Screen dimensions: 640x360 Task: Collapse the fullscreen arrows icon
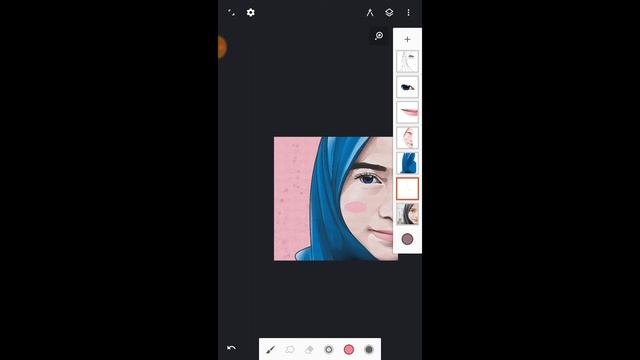tap(231, 13)
